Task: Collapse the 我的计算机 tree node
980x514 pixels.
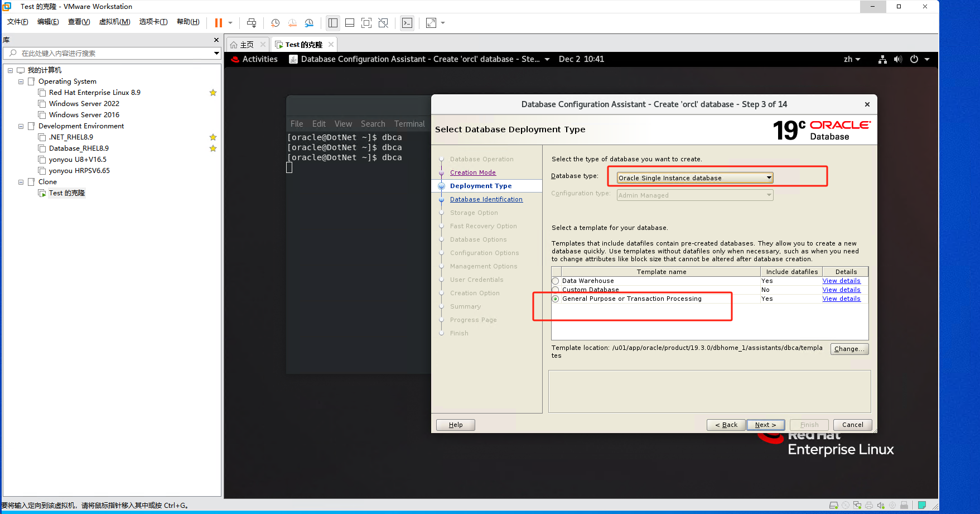Action: tap(10, 70)
